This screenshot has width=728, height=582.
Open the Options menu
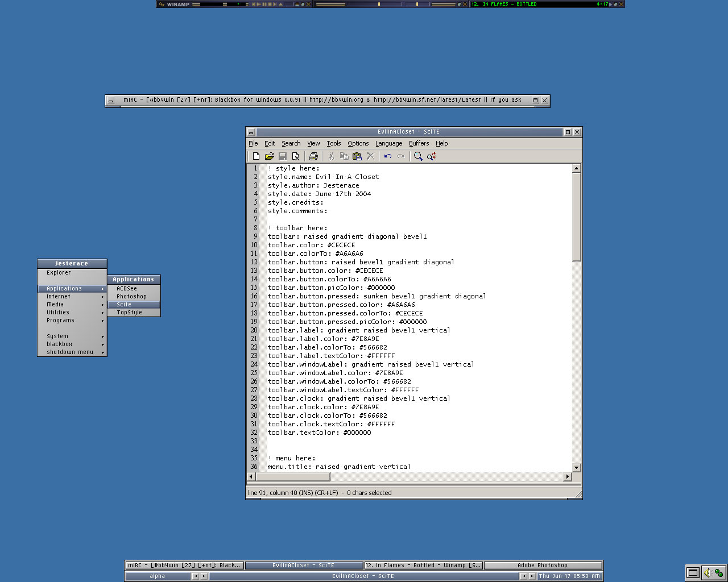point(358,143)
